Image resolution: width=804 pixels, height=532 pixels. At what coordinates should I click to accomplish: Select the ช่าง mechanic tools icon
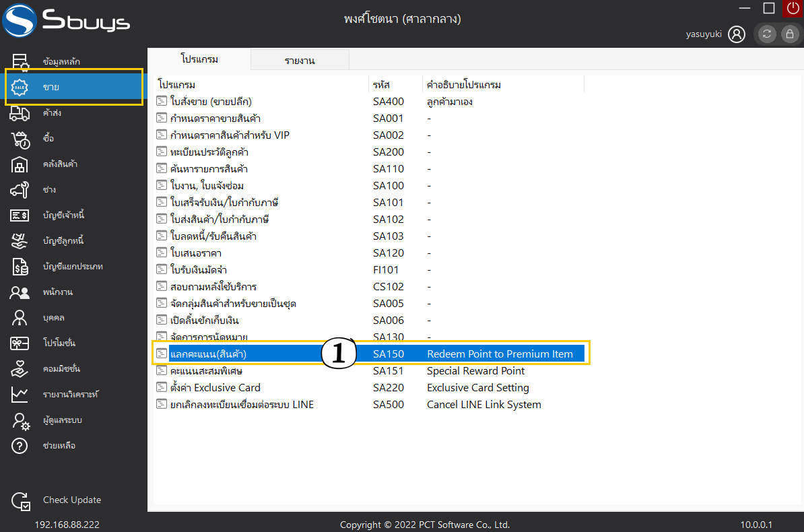pyautogui.click(x=20, y=190)
